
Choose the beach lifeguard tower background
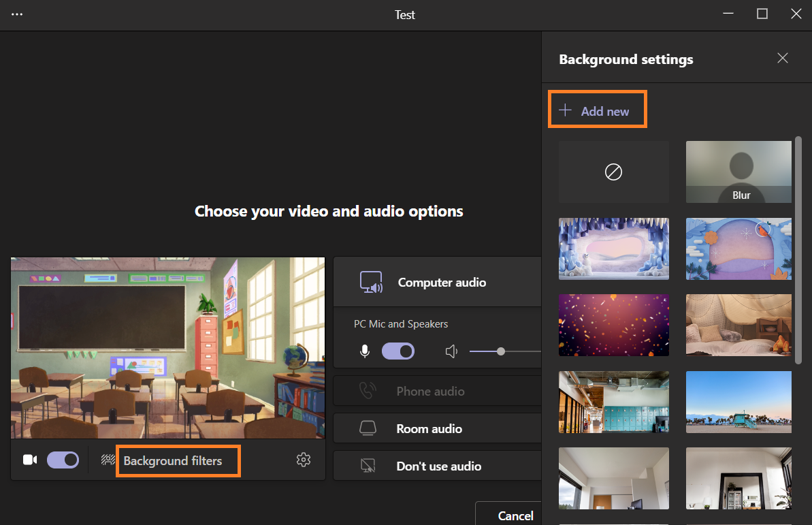coord(738,402)
